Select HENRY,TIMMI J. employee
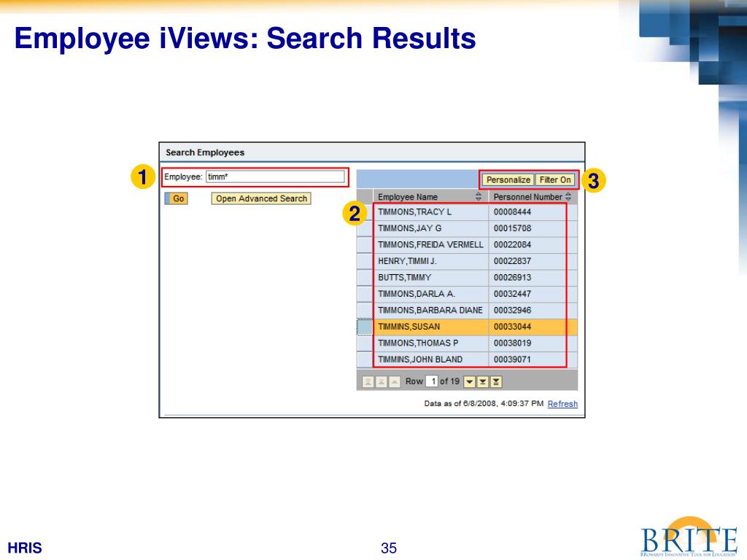Viewport: 747px width, 560px height. (407, 261)
